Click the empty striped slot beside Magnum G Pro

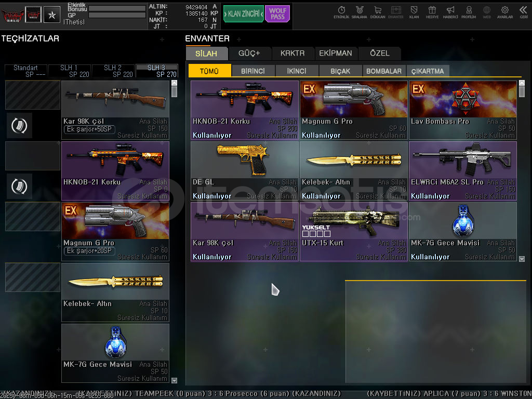click(x=33, y=217)
